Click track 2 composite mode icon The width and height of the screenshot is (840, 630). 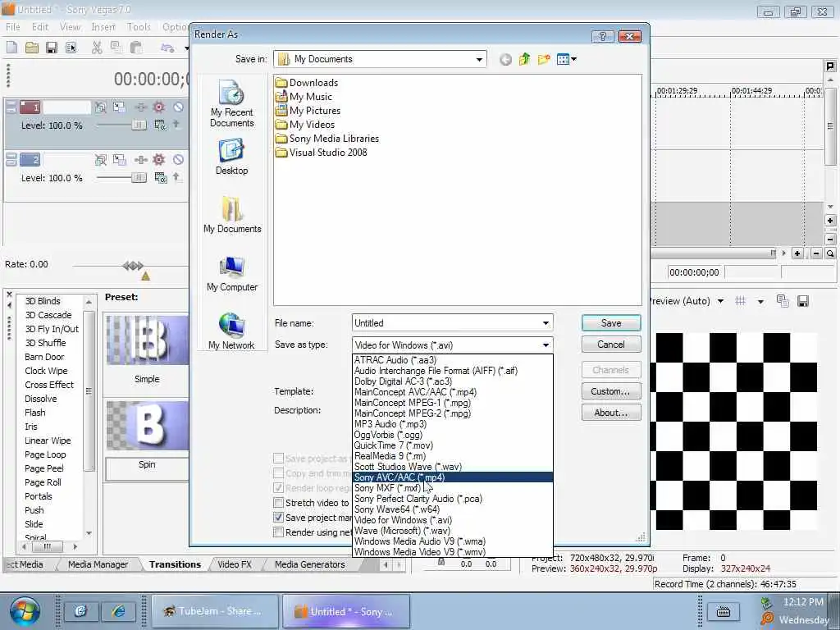click(x=160, y=177)
